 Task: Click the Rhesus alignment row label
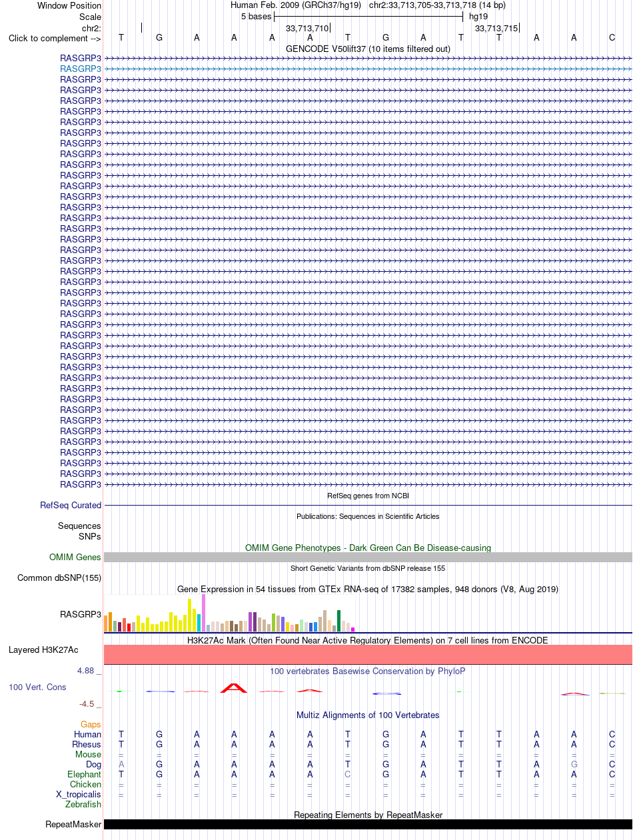coord(87,744)
